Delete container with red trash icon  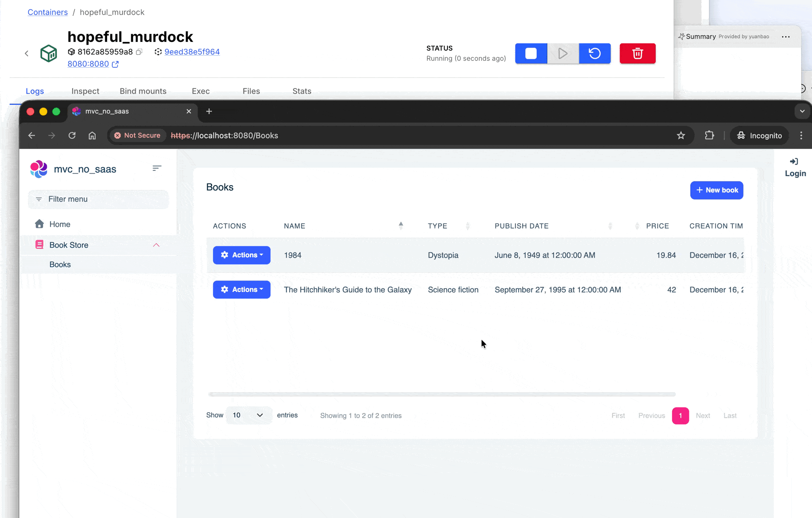pos(637,53)
